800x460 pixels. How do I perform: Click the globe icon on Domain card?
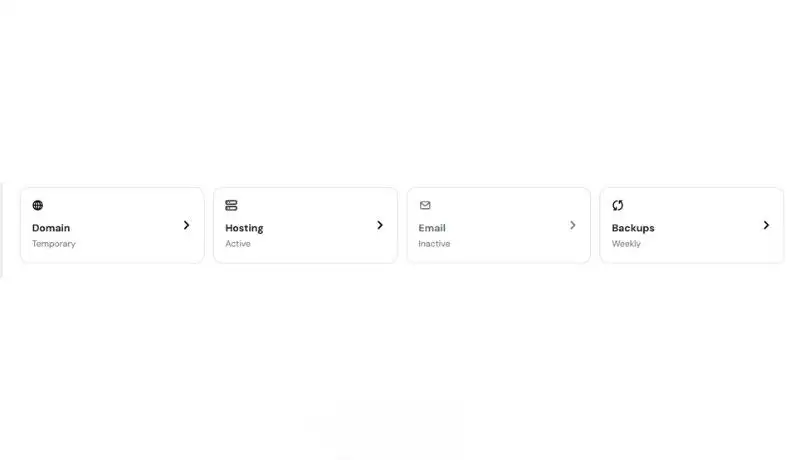click(38, 205)
